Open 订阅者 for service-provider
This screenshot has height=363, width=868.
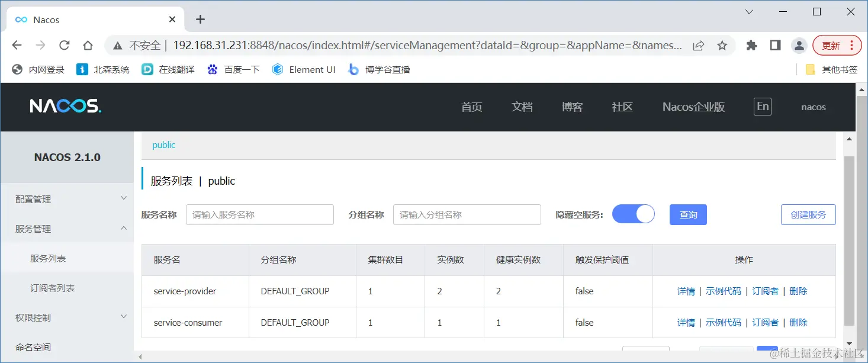pos(765,291)
